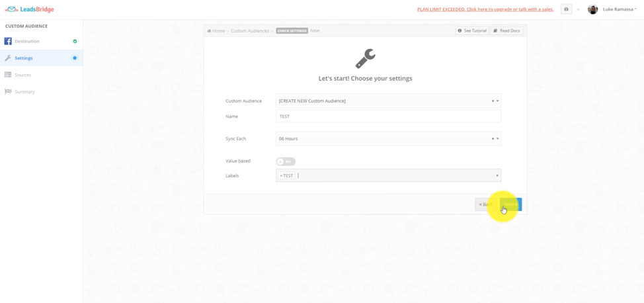Expand the Custom Audience dropdown
Screen dimensions: 644x303
point(497,101)
